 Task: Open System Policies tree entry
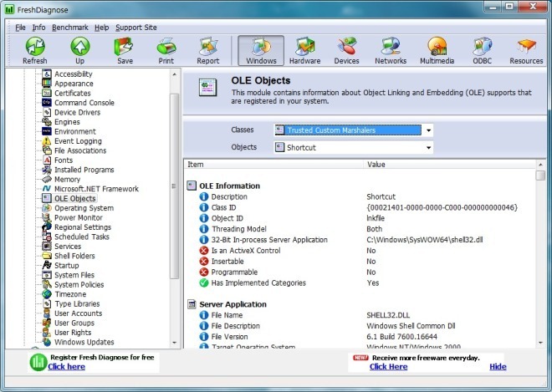click(79, 284)
